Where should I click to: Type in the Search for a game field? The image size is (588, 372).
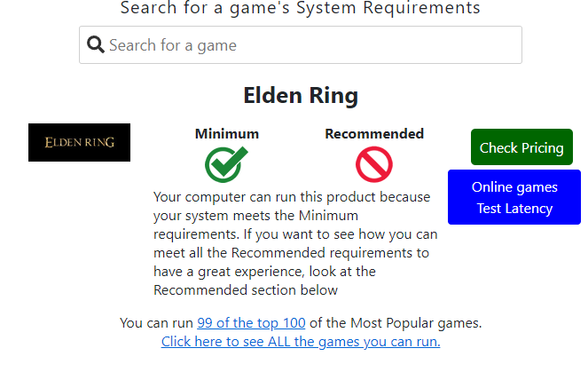(310, 44)
